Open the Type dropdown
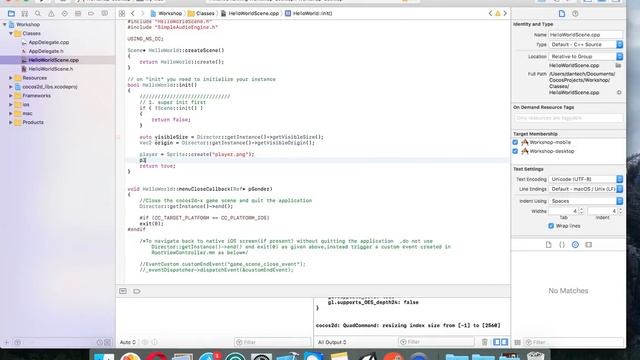This screenshot has width=640, height=360. pos(586,44)
